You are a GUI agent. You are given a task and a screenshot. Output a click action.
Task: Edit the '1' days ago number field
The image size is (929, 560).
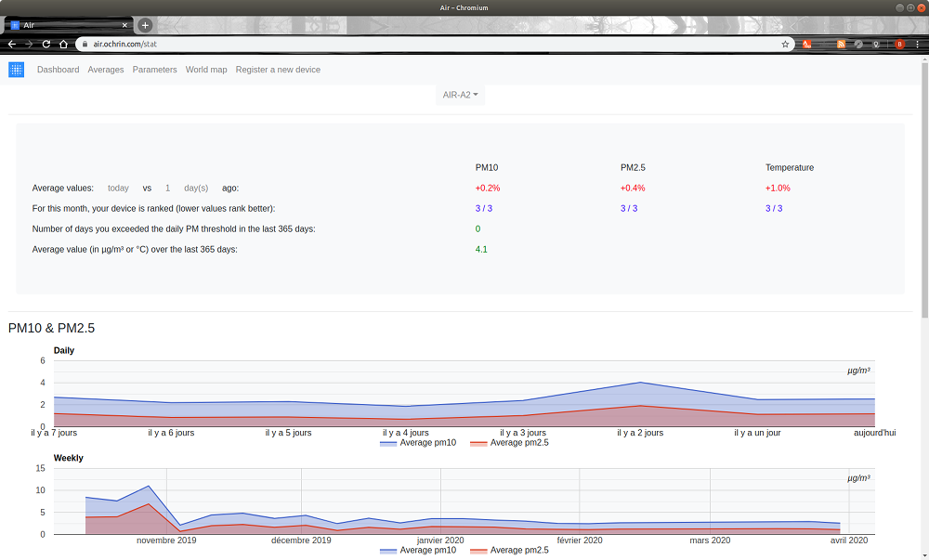pyautogui.click(x=167, y=188)
